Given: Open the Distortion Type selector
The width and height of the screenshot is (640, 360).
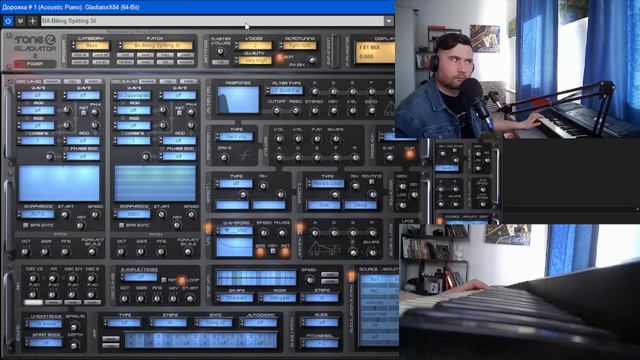Looking at the screenshot, I should (x=237, y=136).
